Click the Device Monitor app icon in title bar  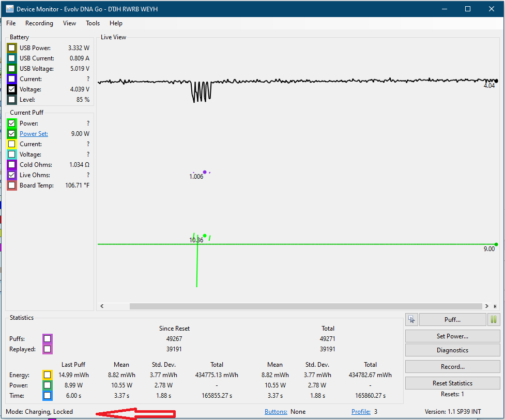click(x=9, y=9)
